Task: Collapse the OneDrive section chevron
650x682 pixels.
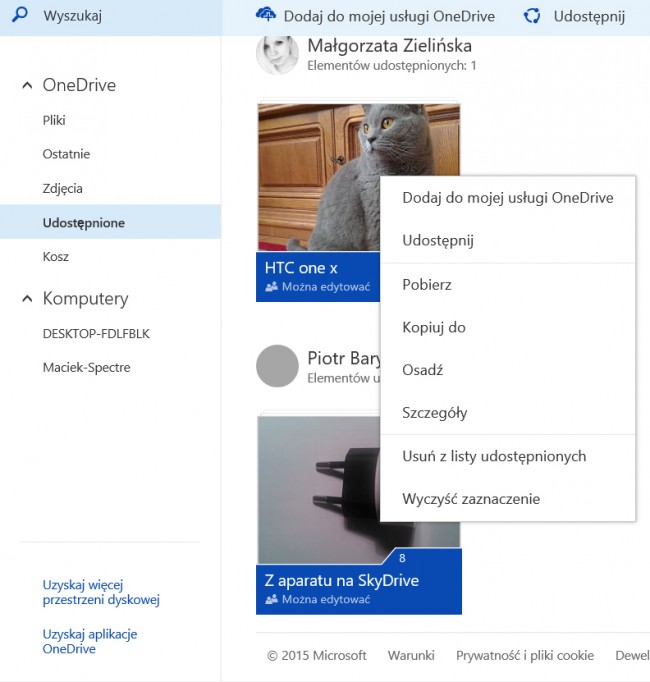Action: [27, 85]
